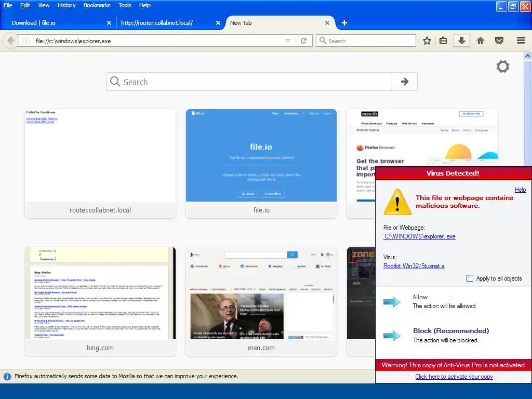Image resolution: width=532 pixels, height=399 pixels.
Task: Open the Edit menu
Action: pyautogui.click(x=25, y=5)
